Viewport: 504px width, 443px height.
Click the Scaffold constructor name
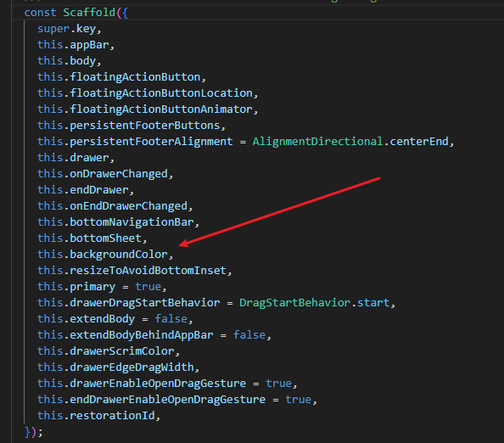(89, 13)
